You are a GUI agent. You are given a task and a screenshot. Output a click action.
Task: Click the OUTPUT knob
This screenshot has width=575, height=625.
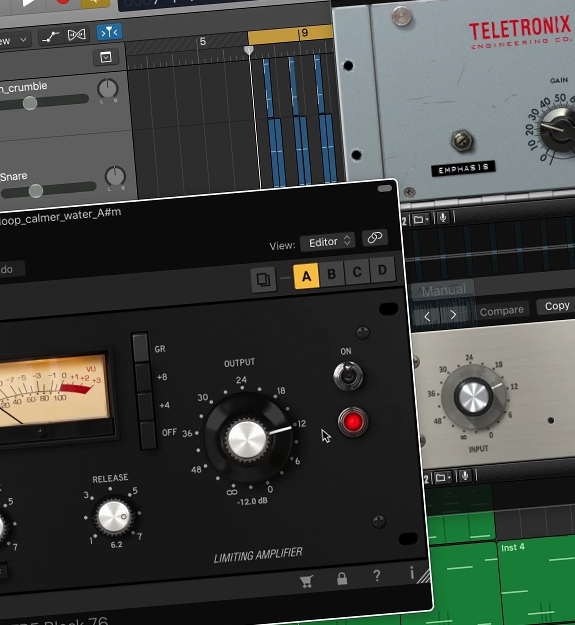coord(247,440)
